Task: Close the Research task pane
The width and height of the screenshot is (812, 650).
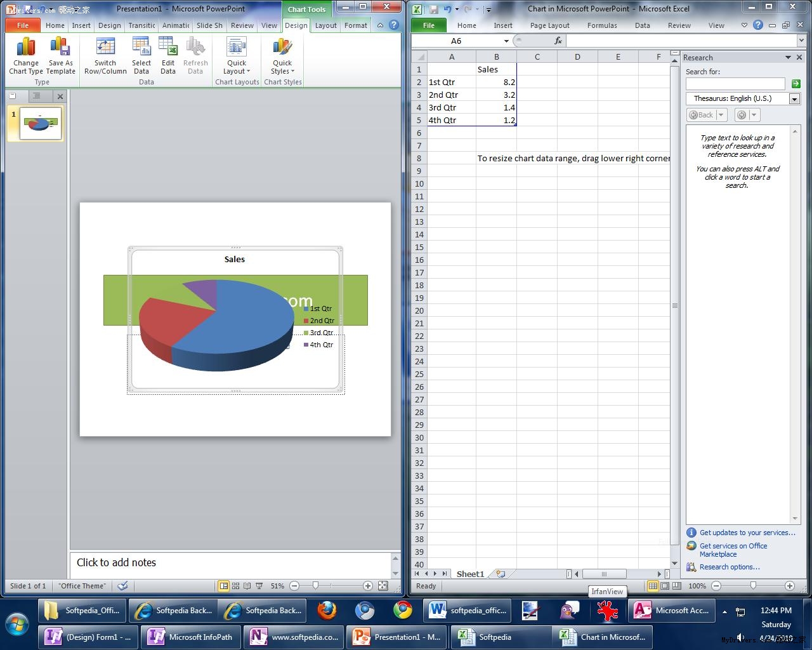Action: tap(799, 57)
